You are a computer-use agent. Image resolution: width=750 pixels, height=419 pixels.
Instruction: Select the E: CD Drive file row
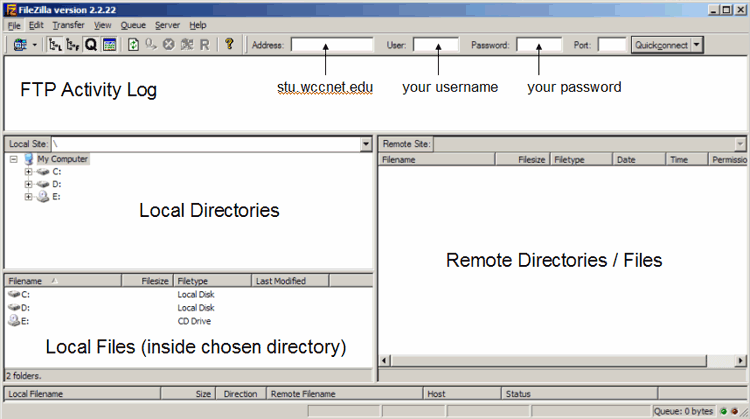pos(188,321)
